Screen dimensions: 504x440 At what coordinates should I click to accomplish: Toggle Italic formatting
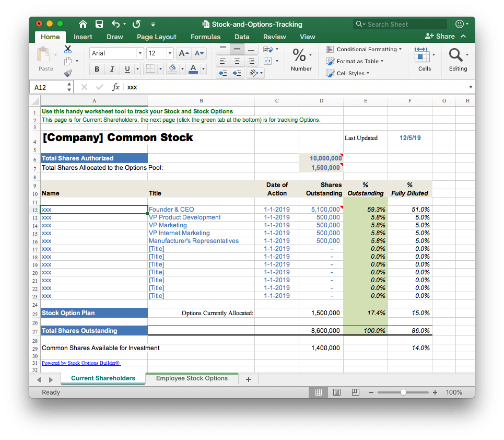pos(112,69)
